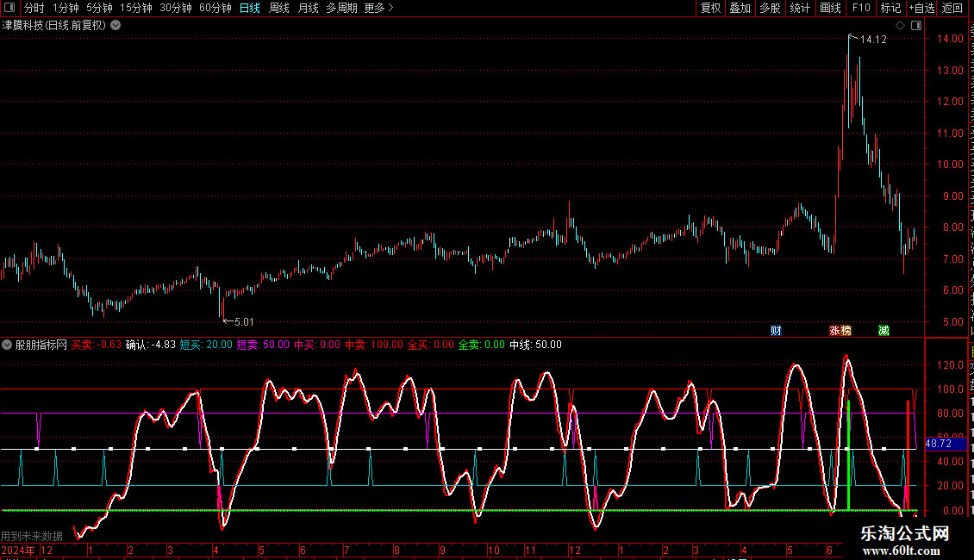Click the 全卖: 0.00 indicator value
The width and height of the screenshot is (974, 560).
[x=482, y=345]
